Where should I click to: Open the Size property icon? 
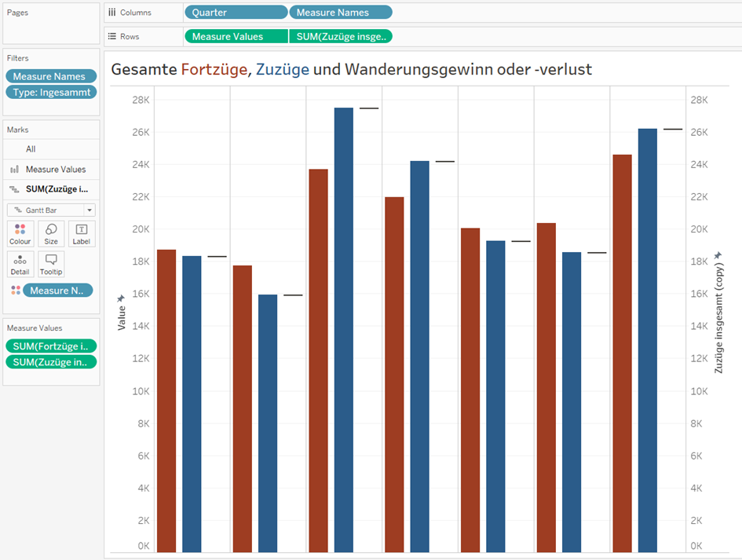(x=50, y=233)
